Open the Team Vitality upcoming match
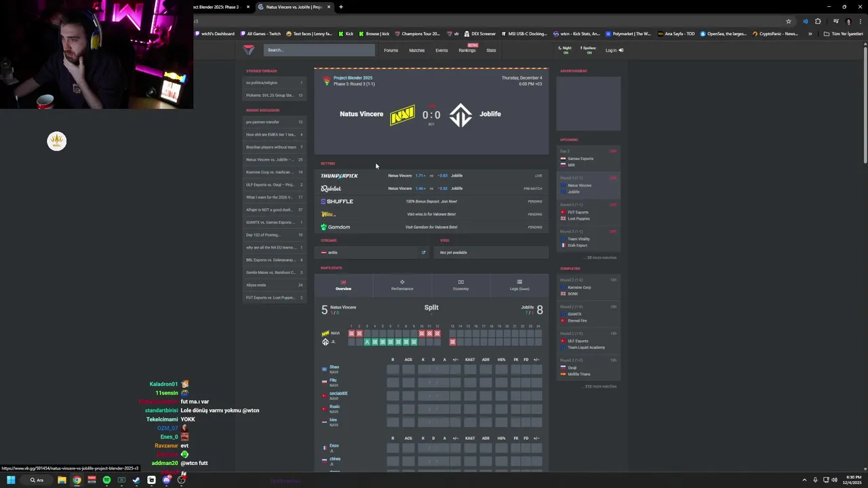Viewport: 868px width, 488px height. pos(589,239)
